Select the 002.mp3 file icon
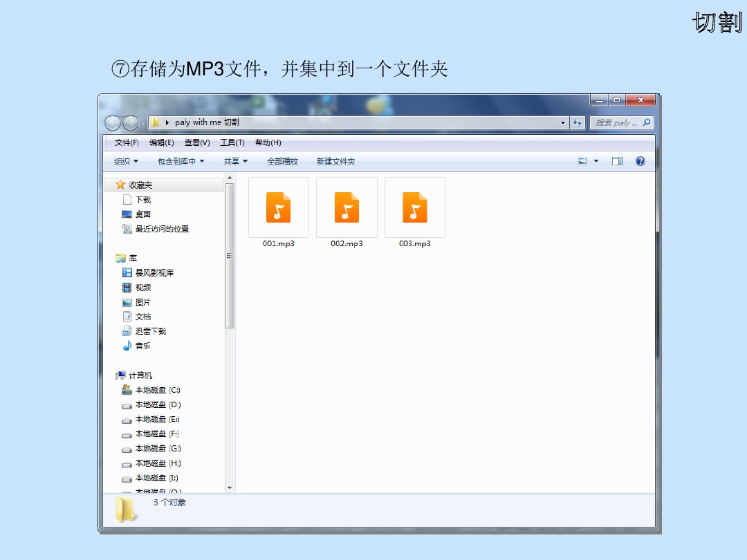 point(347,207)
